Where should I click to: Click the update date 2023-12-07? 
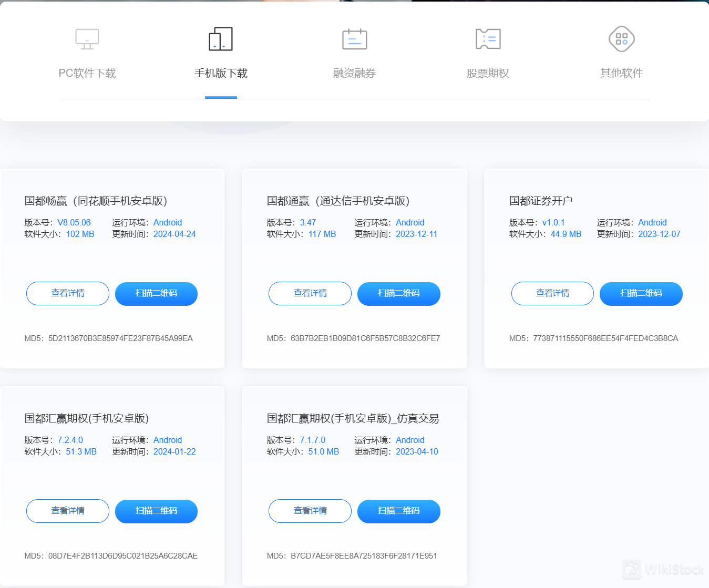[x=660, y=234]
